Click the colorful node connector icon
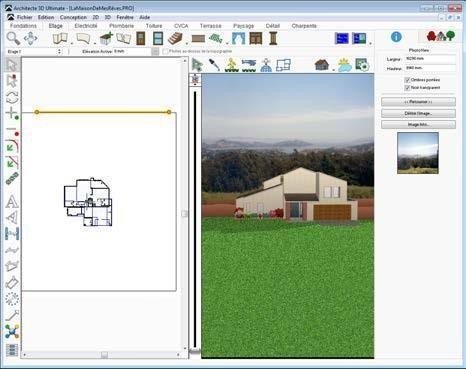This screenshot has width=466, height=369. (12, 332)
